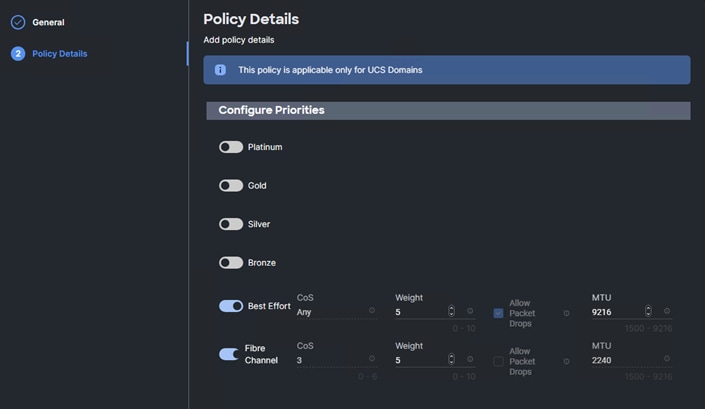
Task: Click the Fibre Channel CoS field showing 3
Action: click(337, 360)
